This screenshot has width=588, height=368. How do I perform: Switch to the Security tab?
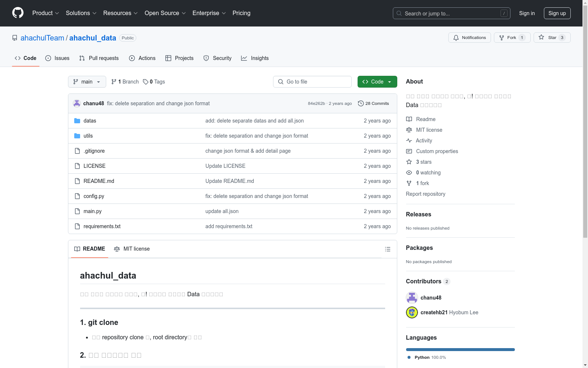pyautogui.click(x=218, y=58)
